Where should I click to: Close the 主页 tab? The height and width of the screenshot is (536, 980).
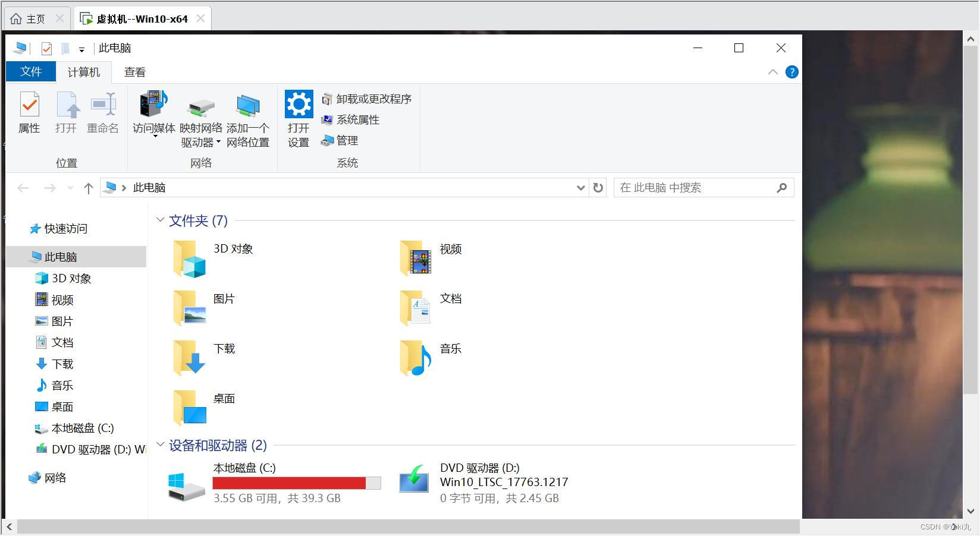coord(59,18)
